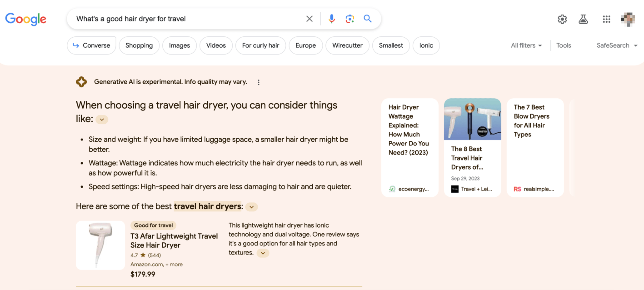Click the Converse suggested search button
The width and height of the screenshot is (644, 290).
(92, 45)
